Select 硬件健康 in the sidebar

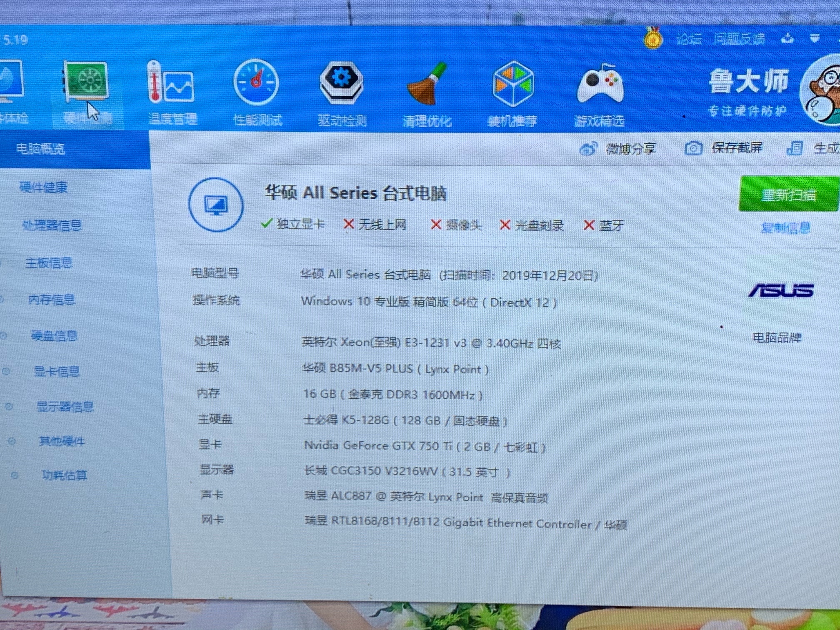tap(43, 187)
